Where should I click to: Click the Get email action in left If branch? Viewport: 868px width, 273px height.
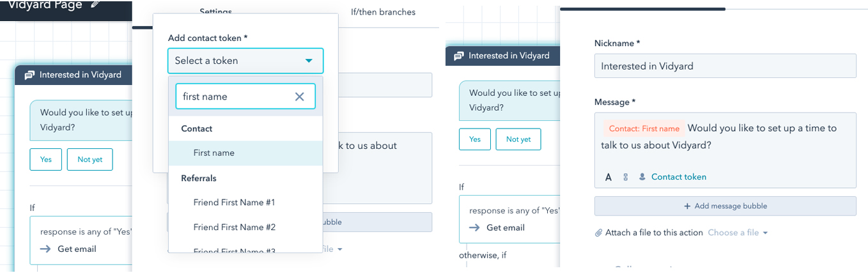(x=77, y=249)
